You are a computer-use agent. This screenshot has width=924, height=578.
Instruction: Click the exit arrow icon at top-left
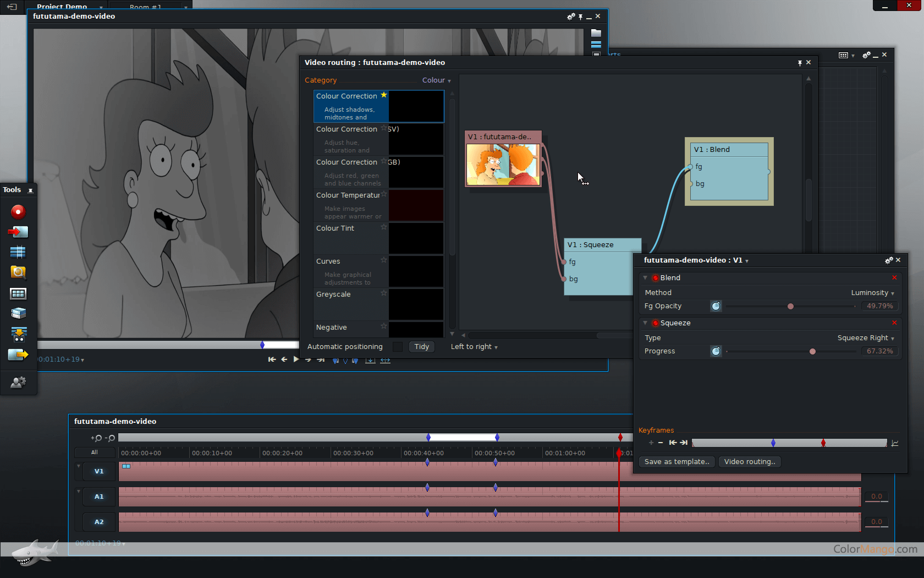tap(12, 7)
